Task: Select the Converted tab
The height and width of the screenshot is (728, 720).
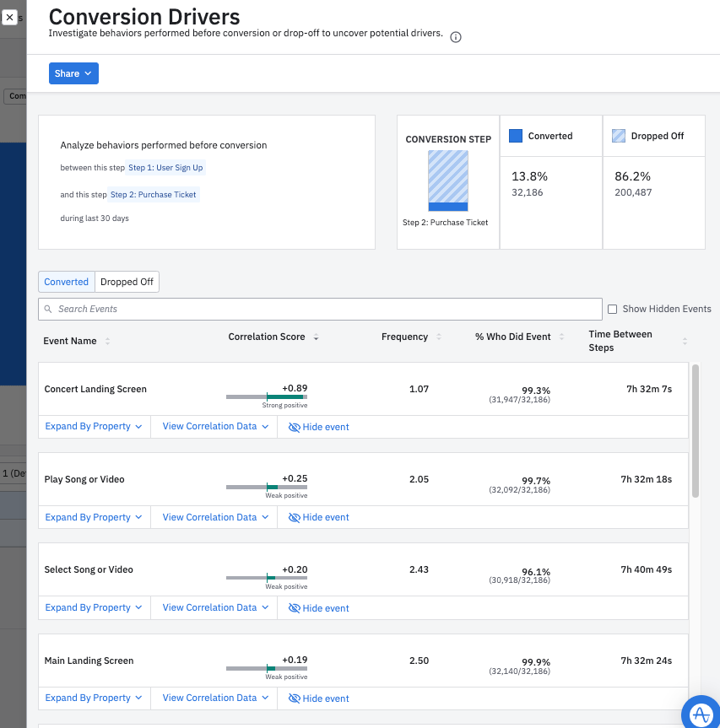Action: point(66,283)
